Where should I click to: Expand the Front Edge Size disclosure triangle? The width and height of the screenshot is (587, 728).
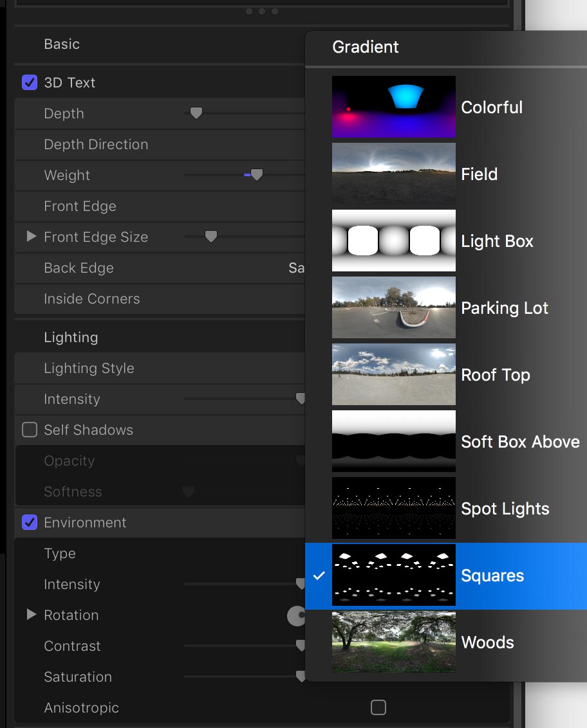(31, 236)
